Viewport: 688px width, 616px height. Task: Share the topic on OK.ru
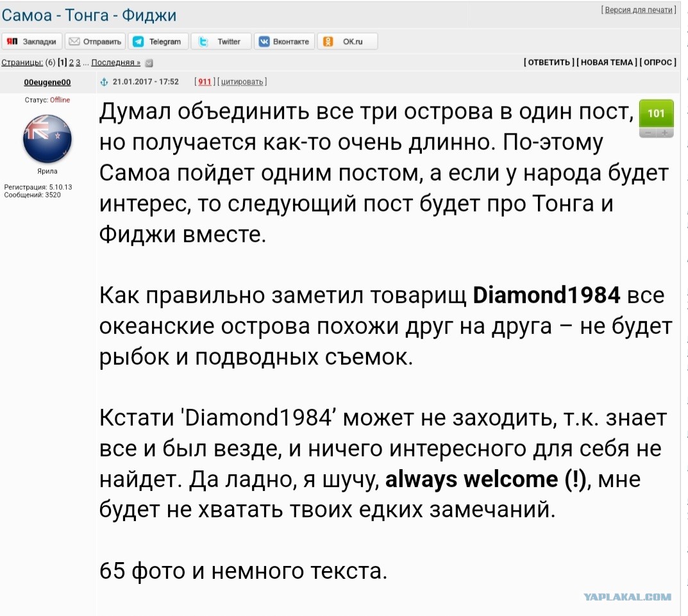(347, 41)
